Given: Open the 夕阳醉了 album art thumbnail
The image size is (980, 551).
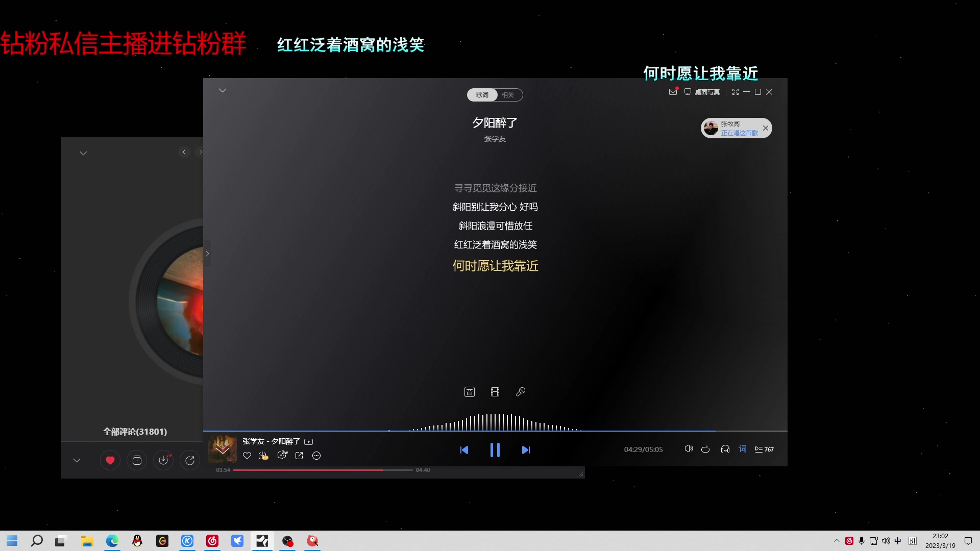Looking at the screenshot, I should 222,448.
